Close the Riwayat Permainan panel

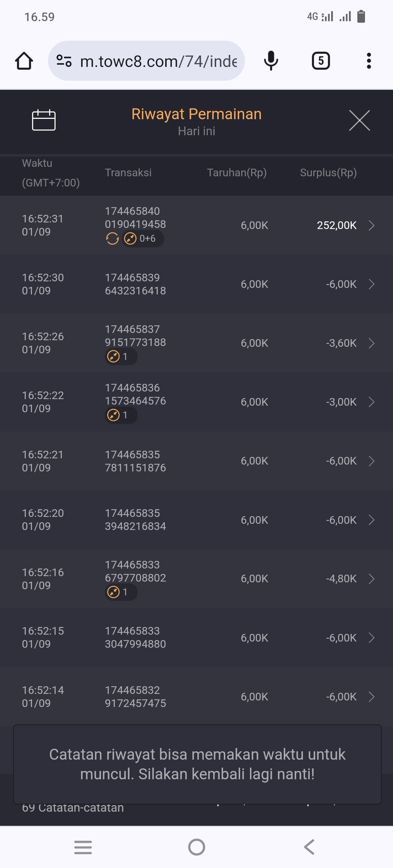pyautogui.click(x=359, y=120)
